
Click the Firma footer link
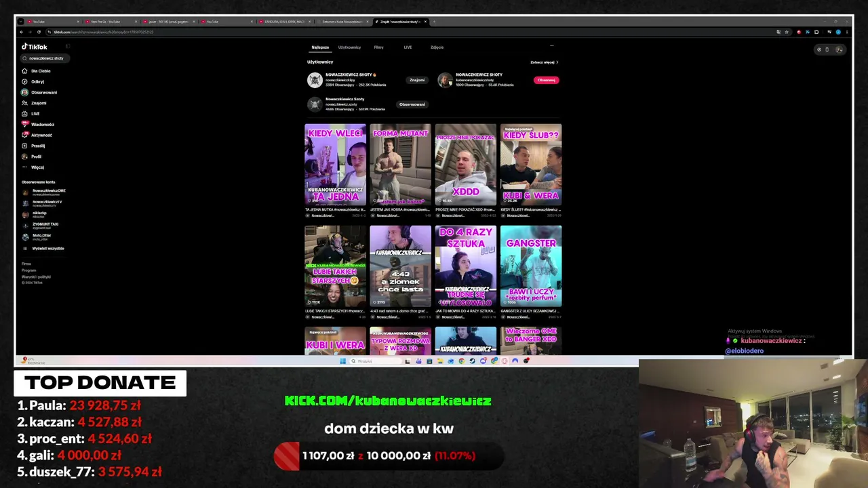(26, 264)
